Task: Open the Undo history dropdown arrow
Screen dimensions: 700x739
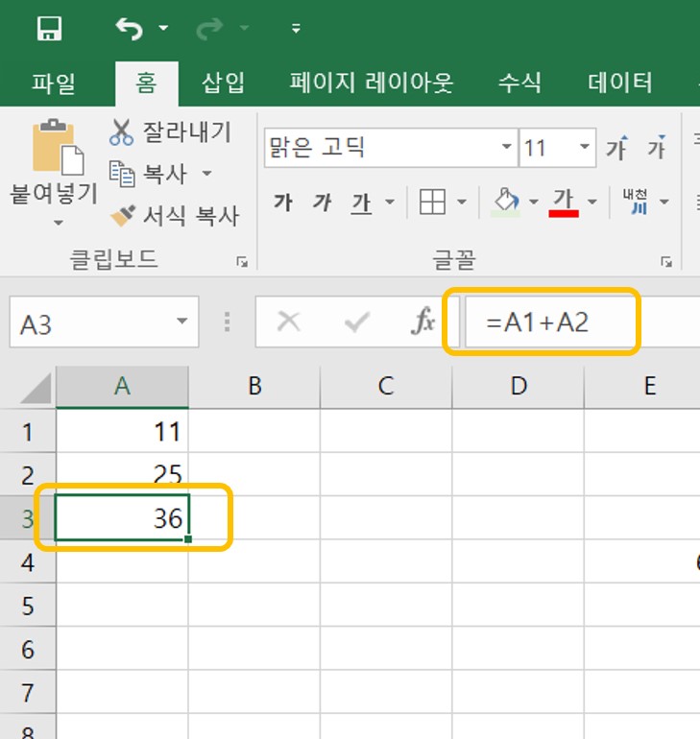Action: [163, 28]
